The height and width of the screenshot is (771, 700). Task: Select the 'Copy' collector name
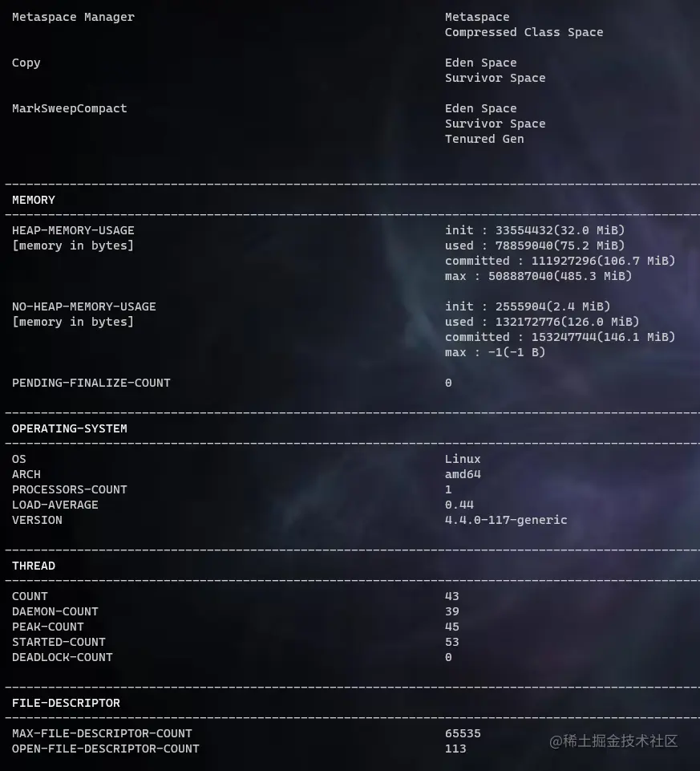[x=26, y=63]
